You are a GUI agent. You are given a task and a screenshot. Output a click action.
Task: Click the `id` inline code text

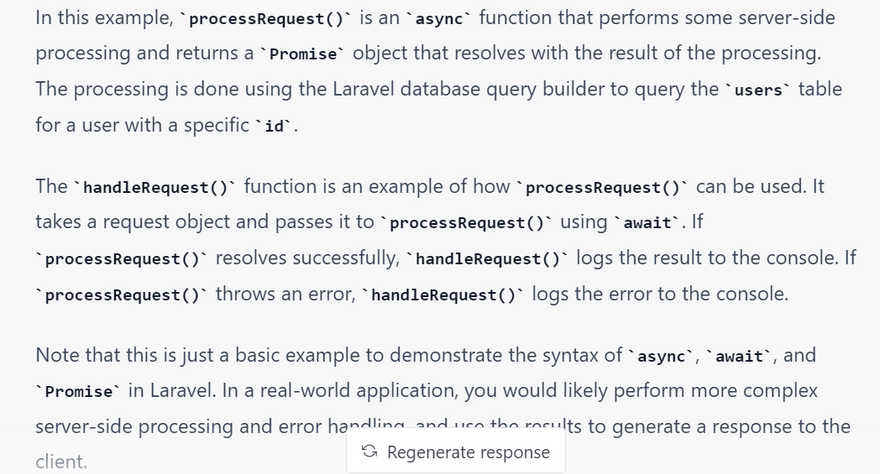275,127
